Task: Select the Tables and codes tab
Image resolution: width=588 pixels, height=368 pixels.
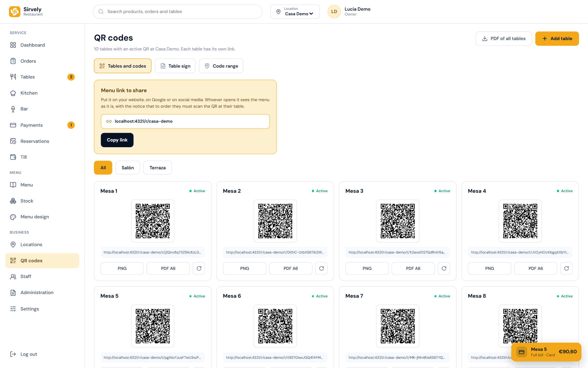Action: tap(123, 66)
